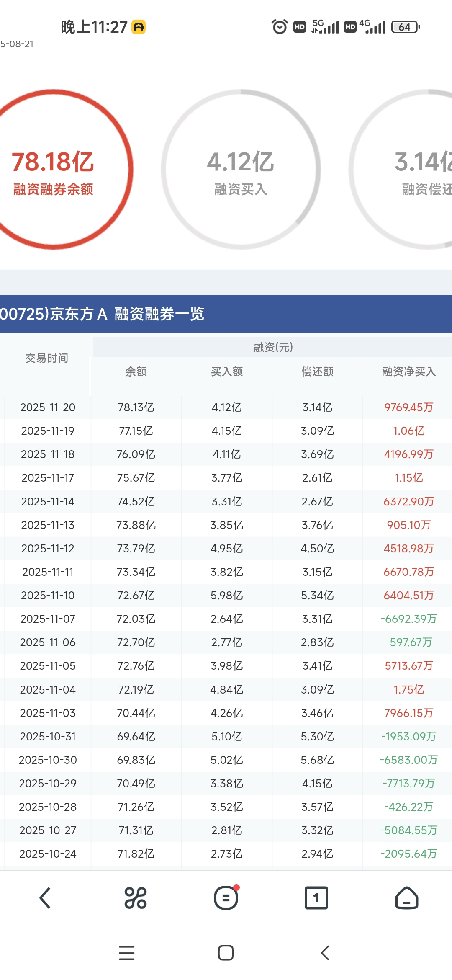Tap the 5.68亿 repayment cell
This screenshot has height=980, width=452.
point(317,760)
